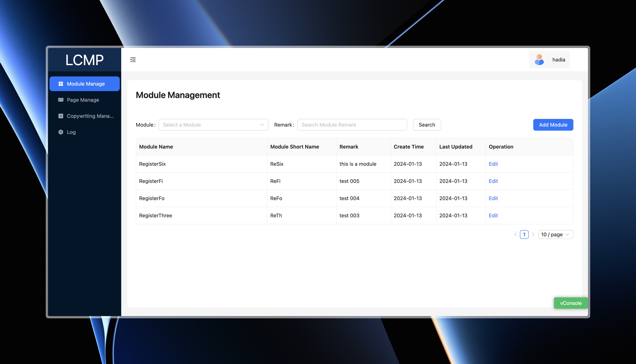Open the Page Manage menu item
Screen dimensions: 636x364
pos(85,100)
